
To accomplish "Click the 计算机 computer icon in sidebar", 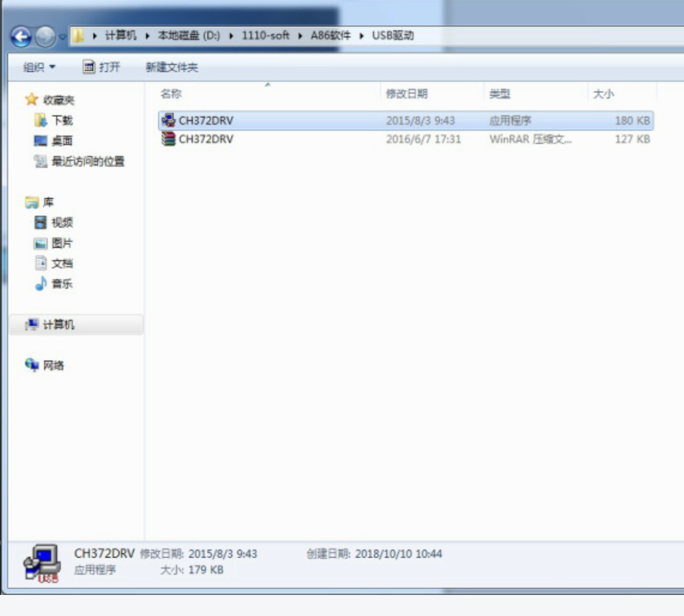I will 32,324.
